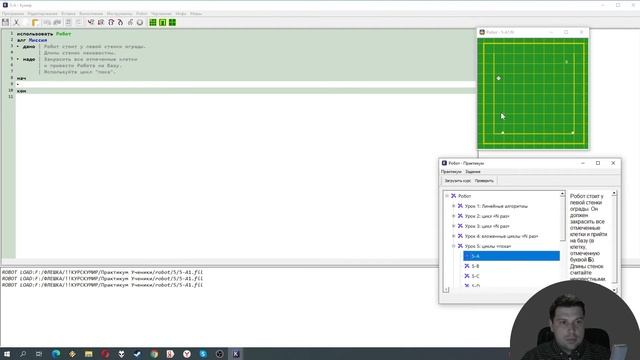Open Microsoft Edge from the taskbar
640x360 pixels.
(56, 354)
